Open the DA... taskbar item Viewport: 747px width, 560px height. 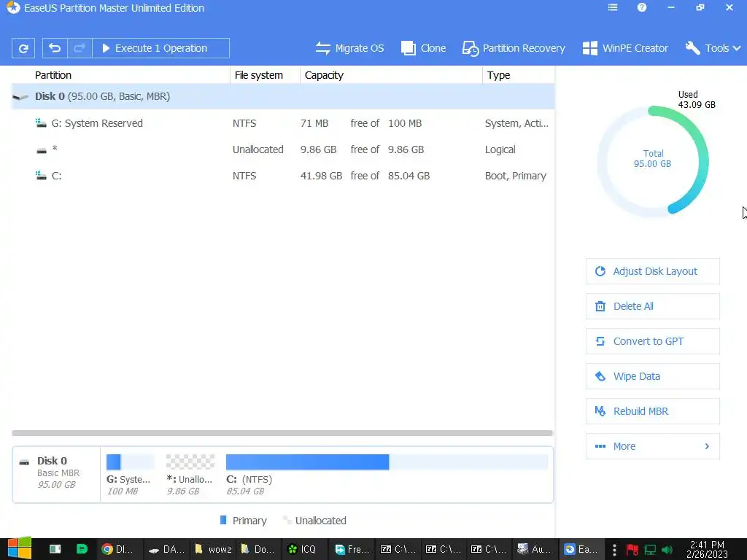[x=167, y=549]
